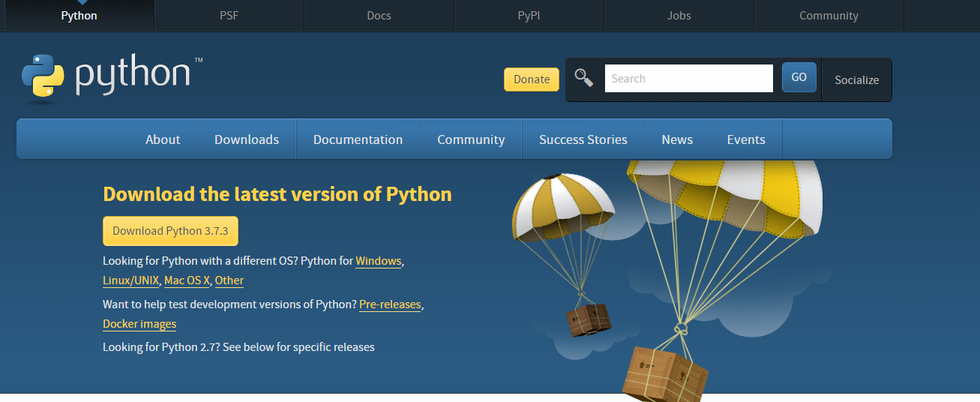Open the Python tab in the top bar
Viewport: 980px width, 402px height.
[x=79, y=16]
